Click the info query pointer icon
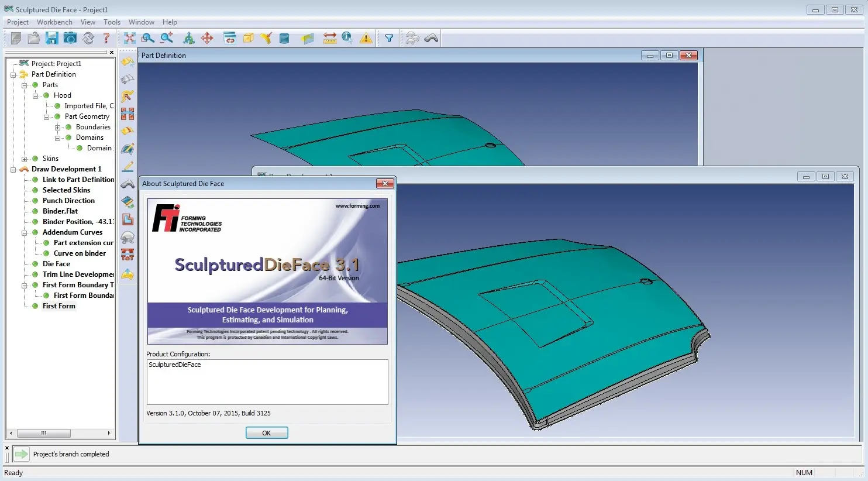868x481 pixels. (x=347, y=38)
